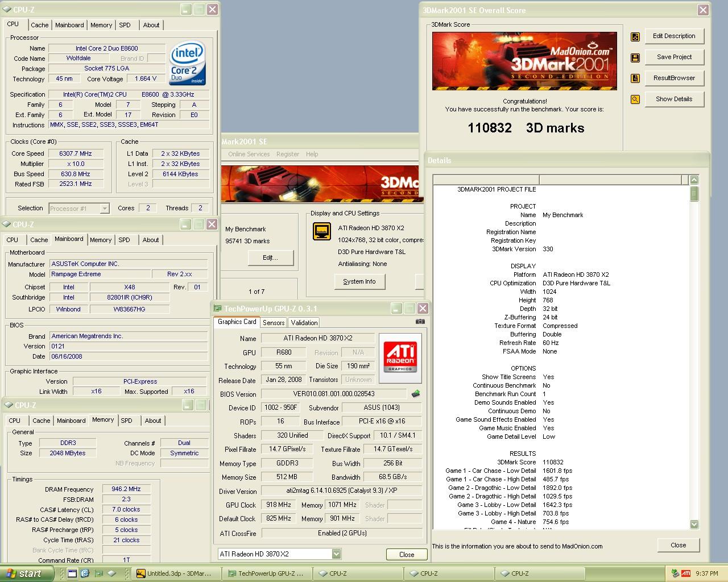The image size is (728, 582).
Task: Click the 3DMark2001 banner in score window
Action: 524,61
